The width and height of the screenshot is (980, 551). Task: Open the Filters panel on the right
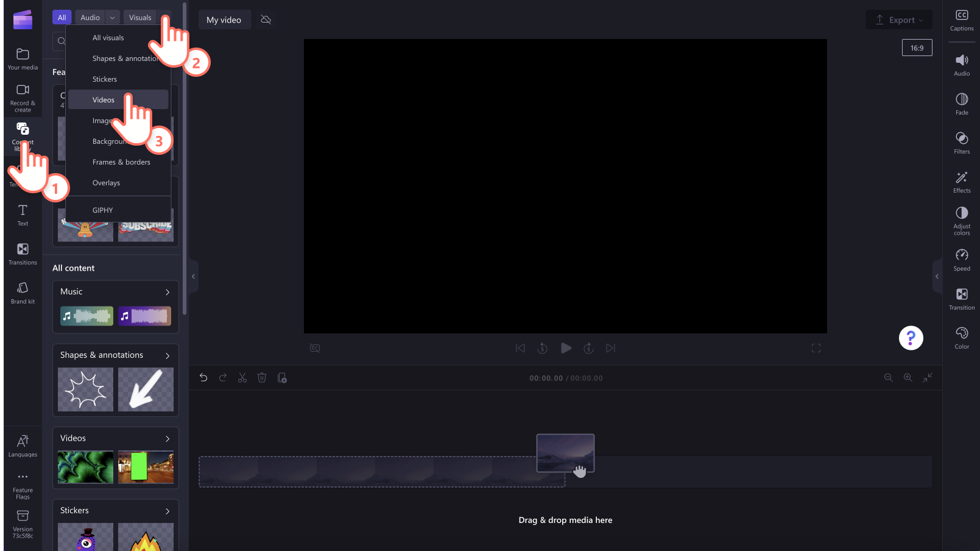pos(961,143)
